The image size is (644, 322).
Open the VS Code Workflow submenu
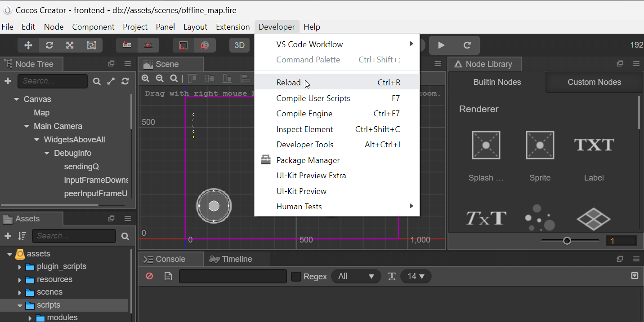(337, 44)
